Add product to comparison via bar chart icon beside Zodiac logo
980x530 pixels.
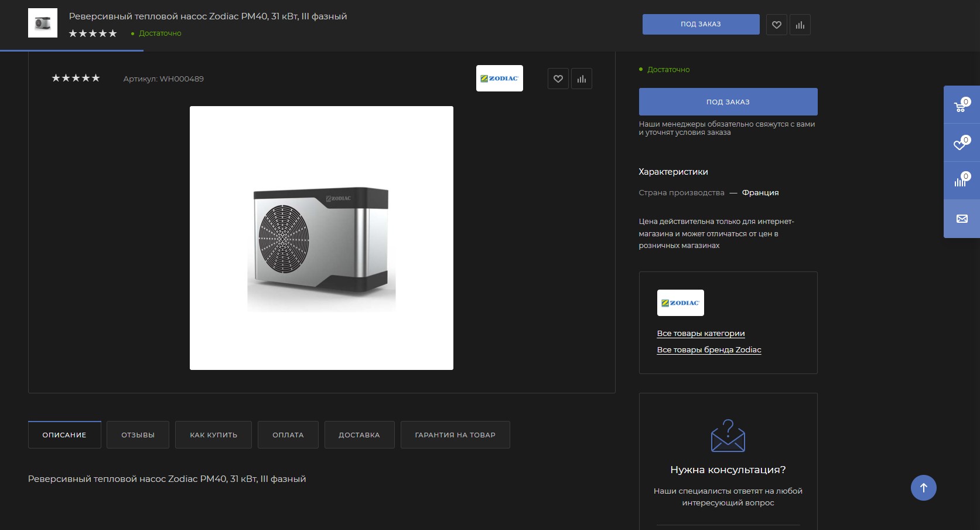coord(582,79)
